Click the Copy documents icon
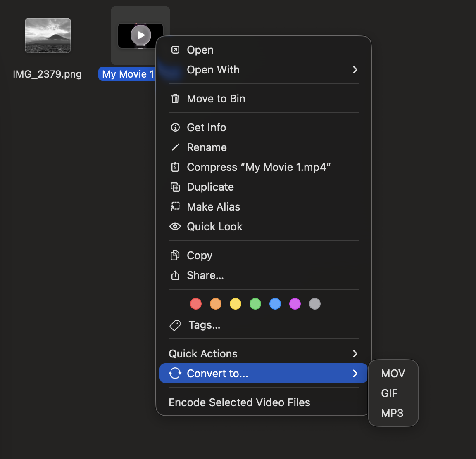Image resolution: width=476 pixels, height=459 pixels. [175, 255]
